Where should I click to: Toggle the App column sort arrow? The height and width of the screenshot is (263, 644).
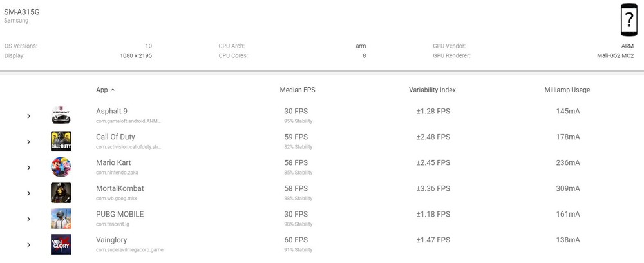(x=113, y=90)
